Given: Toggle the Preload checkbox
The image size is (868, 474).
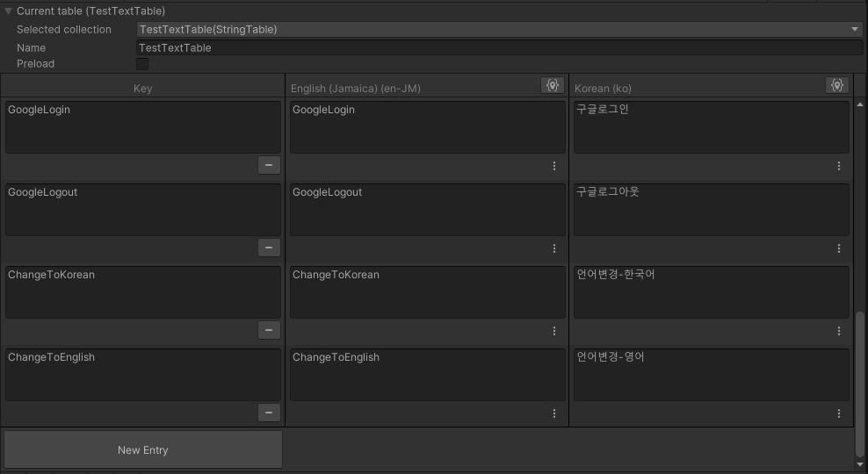Looking at the screenshot, I should coord(142,63).
